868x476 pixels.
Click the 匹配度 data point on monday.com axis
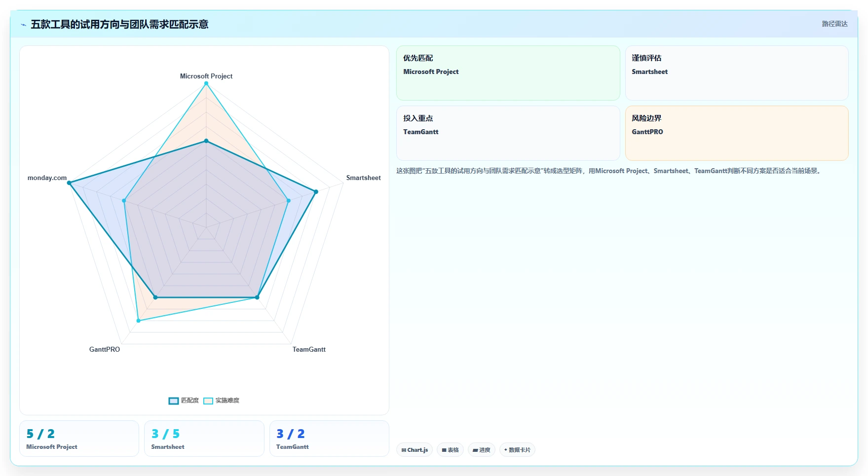[x=70, y=183]
